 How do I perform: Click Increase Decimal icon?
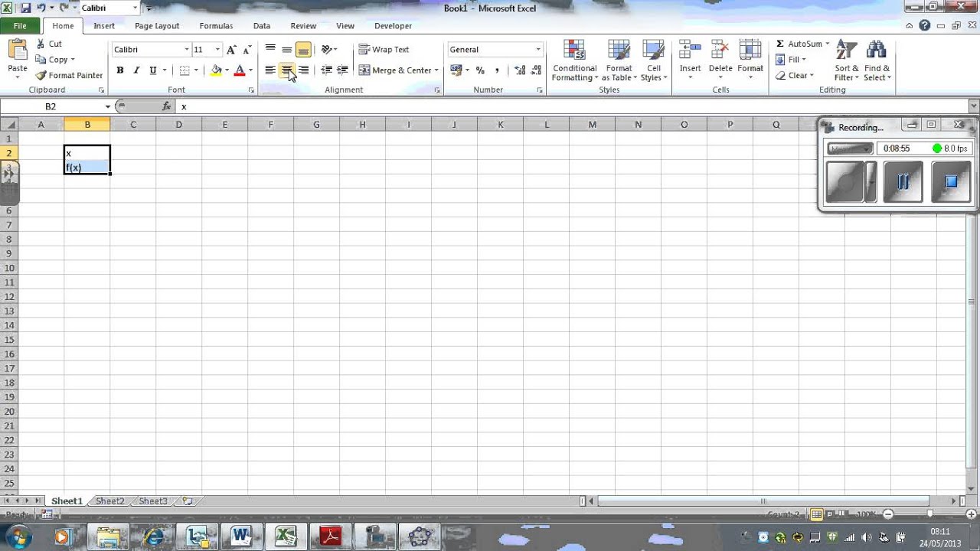coord(521,70)
